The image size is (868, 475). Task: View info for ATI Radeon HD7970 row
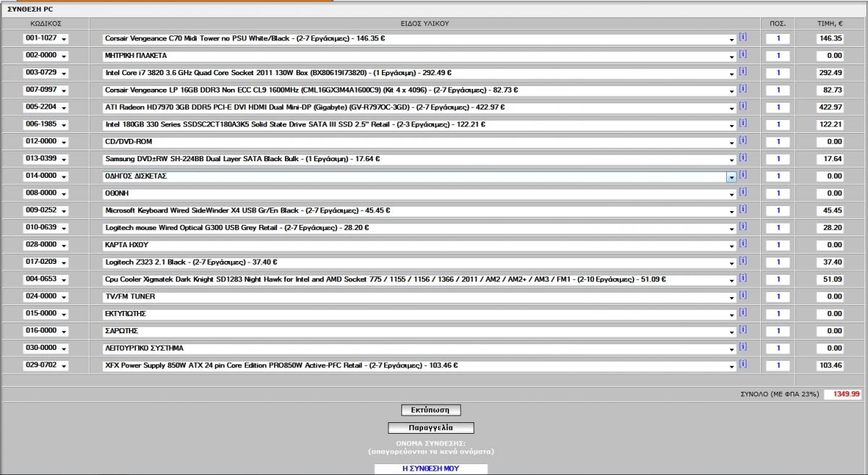(x=742, y=106)
